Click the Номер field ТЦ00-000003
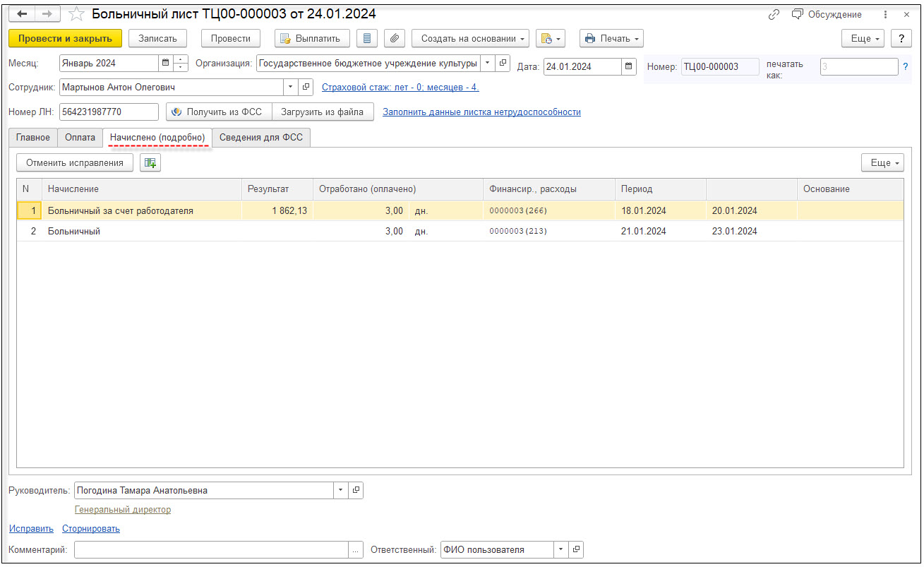Image resolution: width=924 pixels, height=567 pixels. click(x=720, y=66)
